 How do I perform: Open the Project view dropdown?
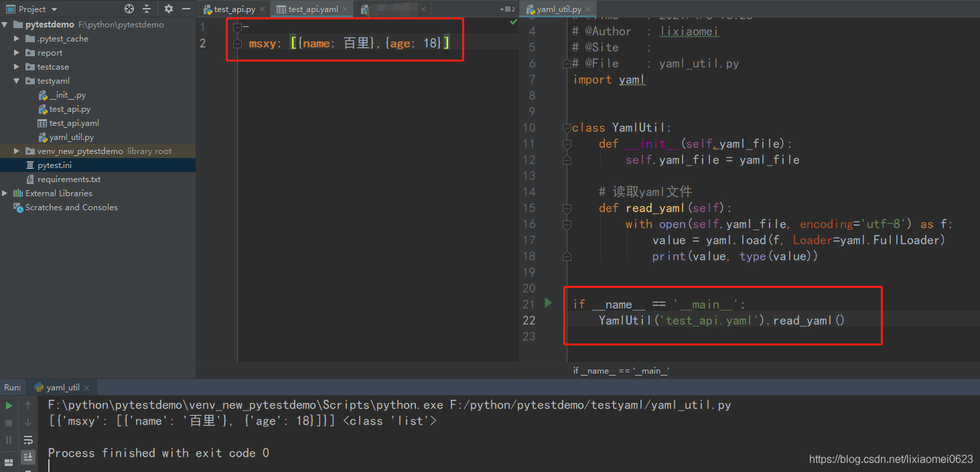pyautogui.click(x=54, y=9)
